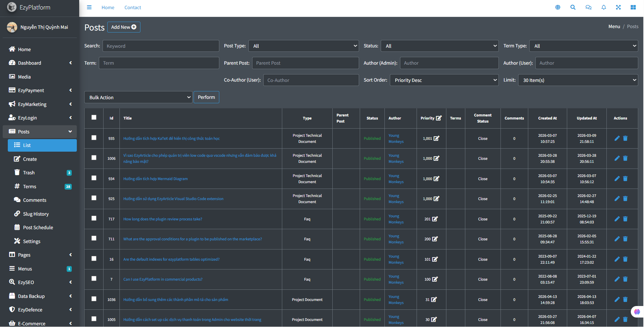The image size is (644, 327).
Task: Expand the Sort Order dropdown
Action: pos(444,80)
